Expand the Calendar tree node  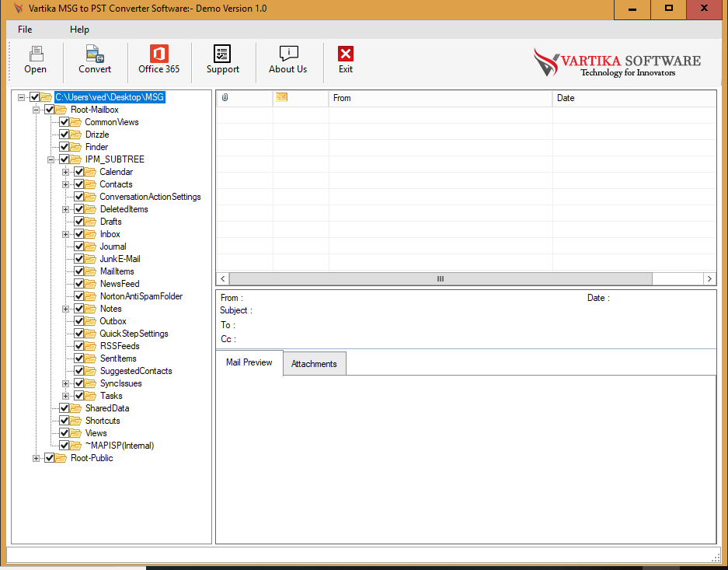coord(66,173)
